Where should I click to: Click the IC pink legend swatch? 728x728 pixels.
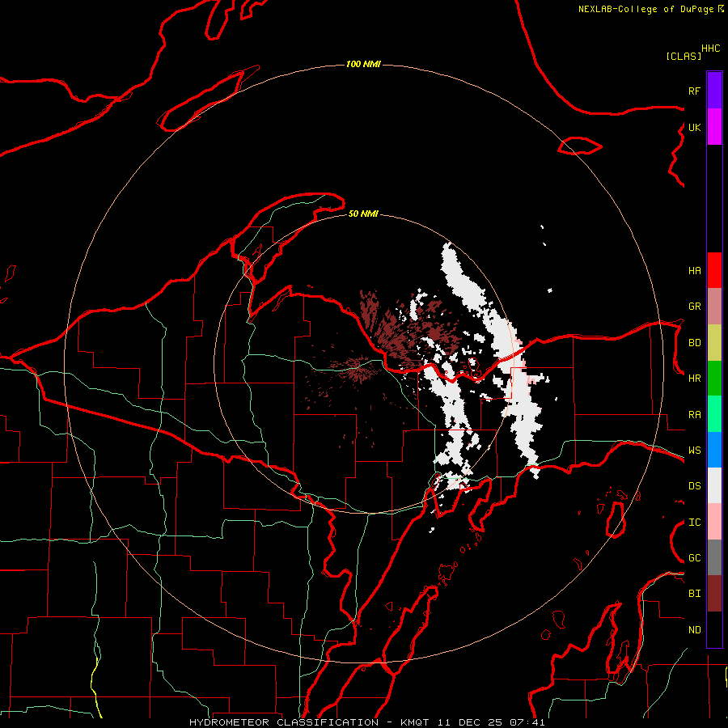tap(714, 522)
